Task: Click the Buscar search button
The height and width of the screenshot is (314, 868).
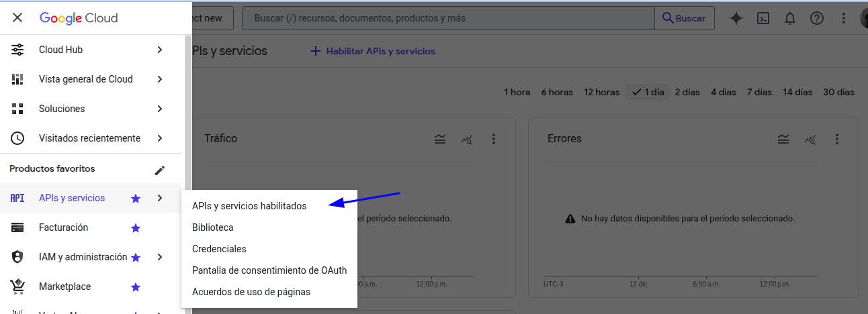Action: point(685,18)
